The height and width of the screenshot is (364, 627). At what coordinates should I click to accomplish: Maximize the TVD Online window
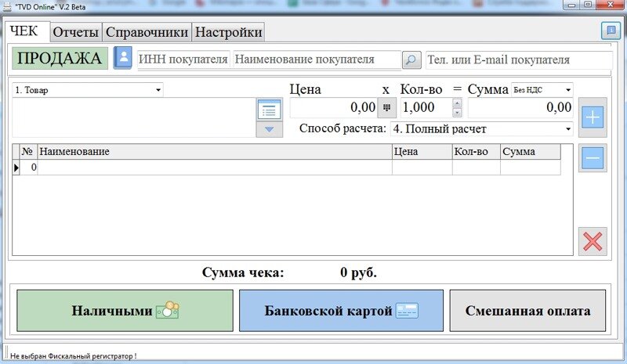pyautogui.click(x=588, y=5)
